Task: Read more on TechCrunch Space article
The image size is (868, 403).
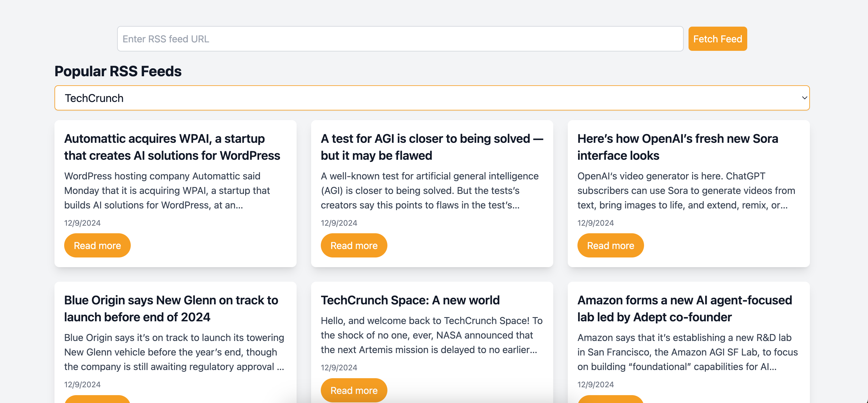Action: click(x=353, y=390)
